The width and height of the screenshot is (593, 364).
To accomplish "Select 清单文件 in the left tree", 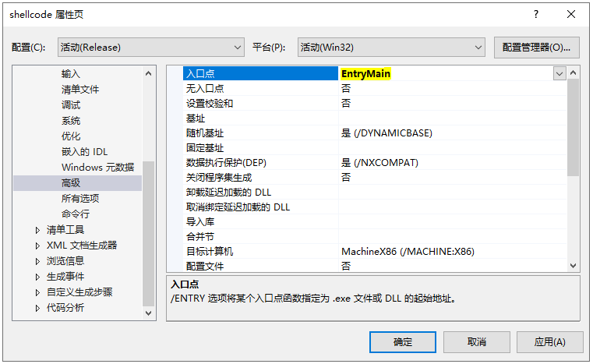I will [x=80, y=90].
